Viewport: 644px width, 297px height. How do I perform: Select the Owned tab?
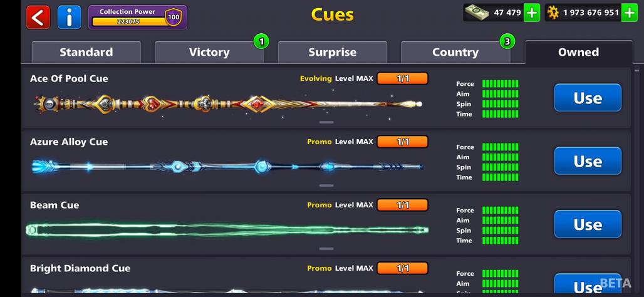[578, 52]
